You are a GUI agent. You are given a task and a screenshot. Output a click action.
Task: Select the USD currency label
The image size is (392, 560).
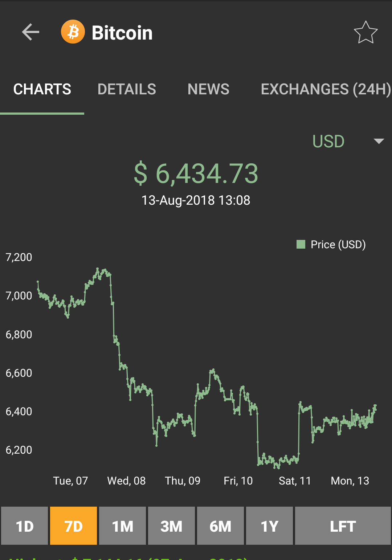(x=328, y=141)
